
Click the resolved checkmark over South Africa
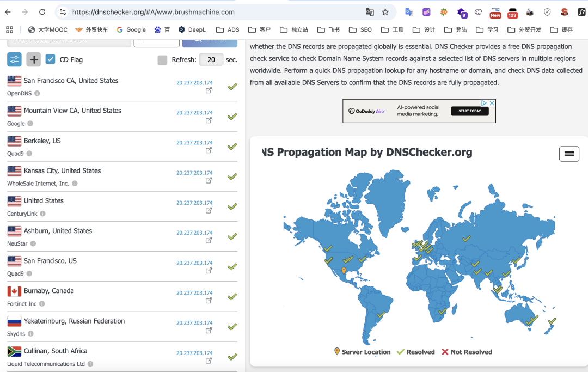442,311
